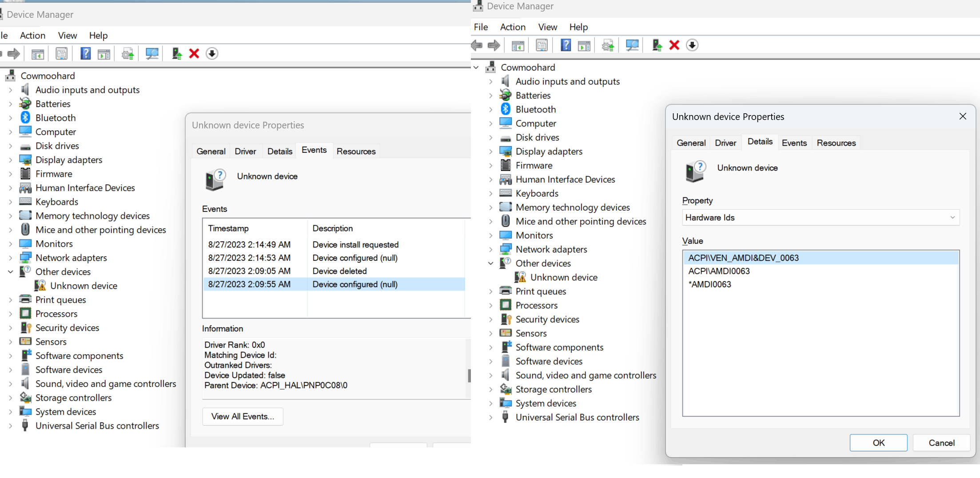Screen dimensions: 980x478
Task: Switch to the Events tab
Action: (x=794, y=143)
